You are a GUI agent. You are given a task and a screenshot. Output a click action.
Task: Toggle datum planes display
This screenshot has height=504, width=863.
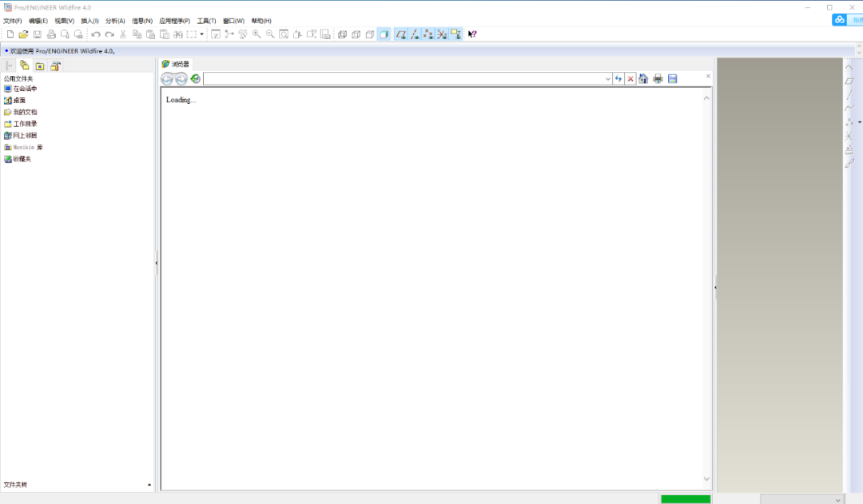(400, 34)
